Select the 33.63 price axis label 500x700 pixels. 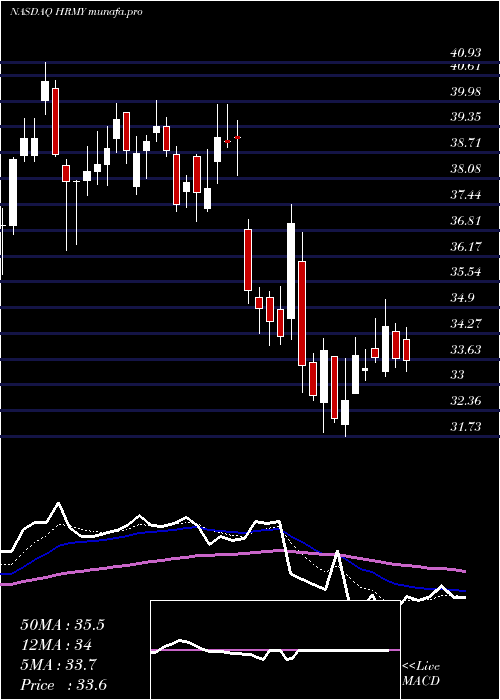[466, 349]
